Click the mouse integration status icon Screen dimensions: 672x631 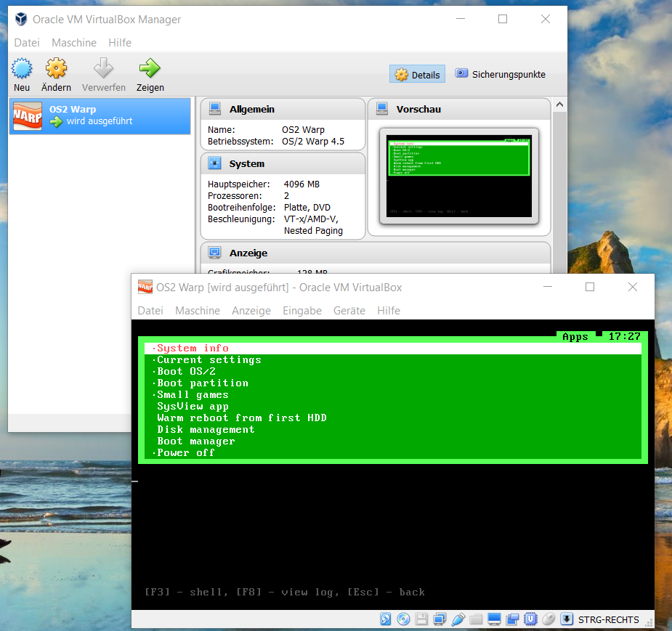tap(548, 619)
